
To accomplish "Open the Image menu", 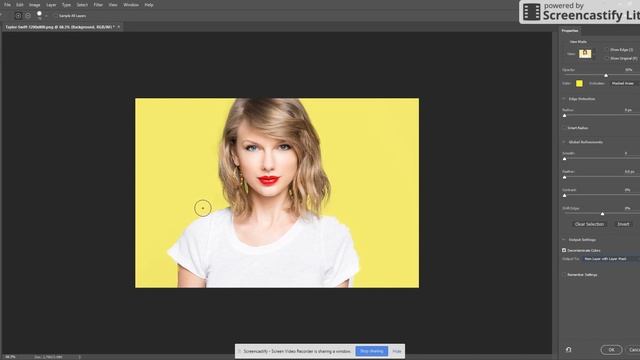I will pos(34,5).
